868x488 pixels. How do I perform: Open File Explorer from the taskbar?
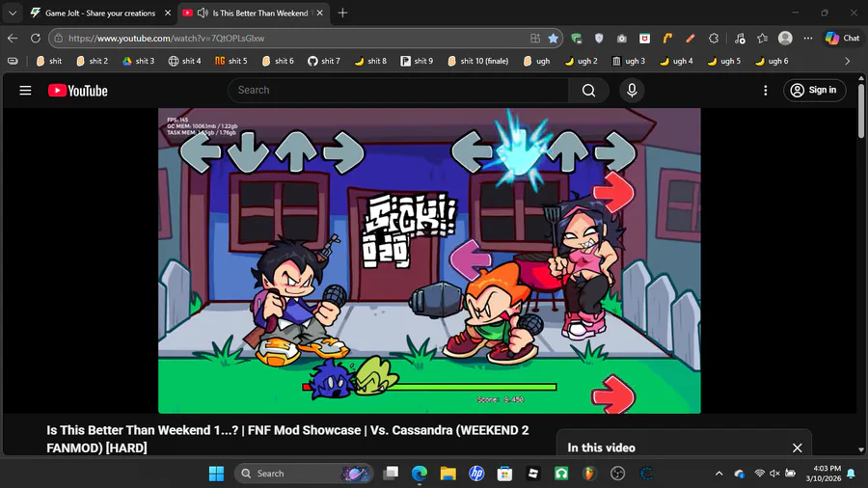coord(448,474)
